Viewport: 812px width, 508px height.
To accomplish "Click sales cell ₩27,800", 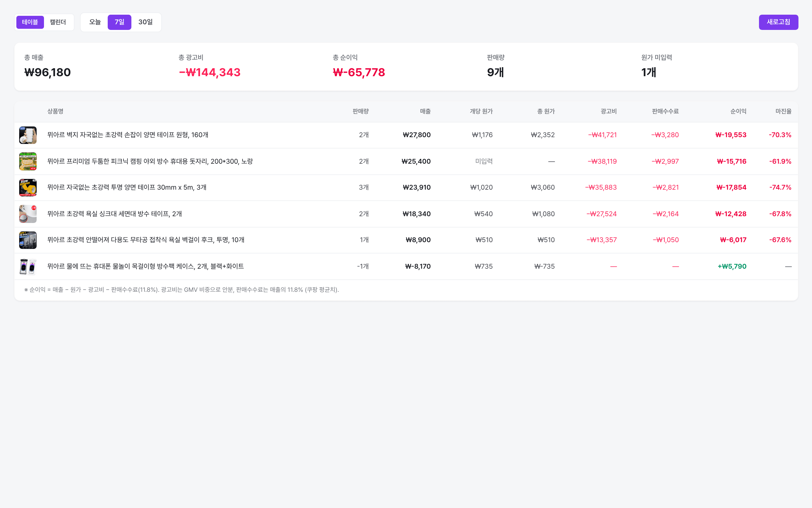I will pyautogui.click(x=416, y=135).
